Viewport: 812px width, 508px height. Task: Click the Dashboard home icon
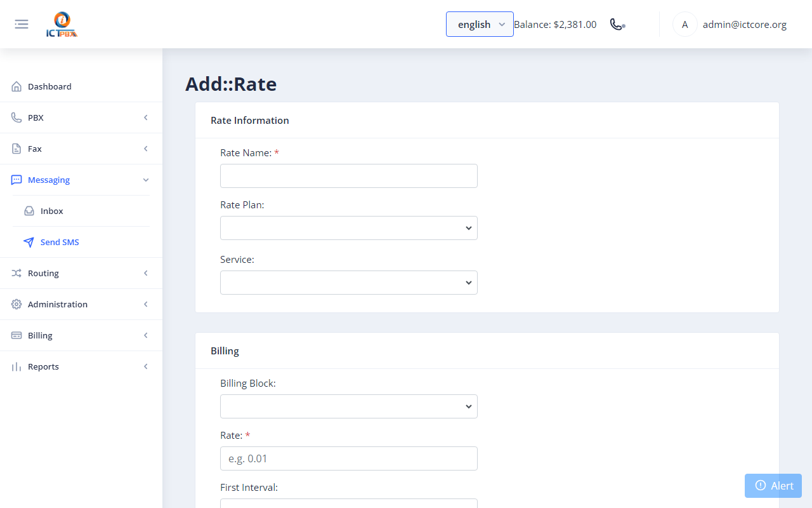pos(16,86)
